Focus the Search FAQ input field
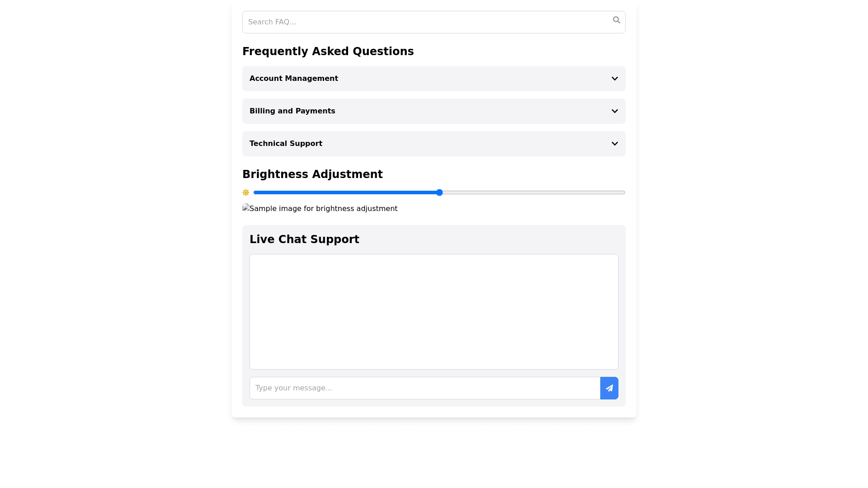This screenshot has height=488, width=868. pyautogui.click(x=425, y=22)
